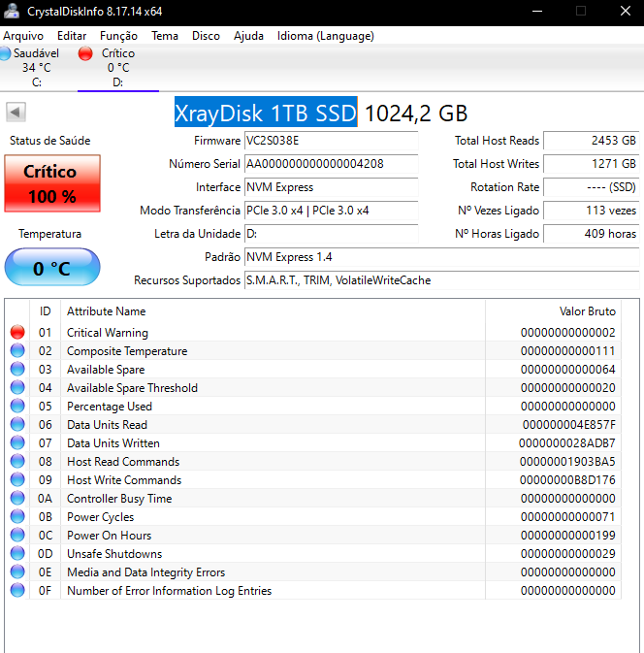Click the Letra da Unidade field D:
This screenshot has height=653, width=644.
click(x=332, y=234)
